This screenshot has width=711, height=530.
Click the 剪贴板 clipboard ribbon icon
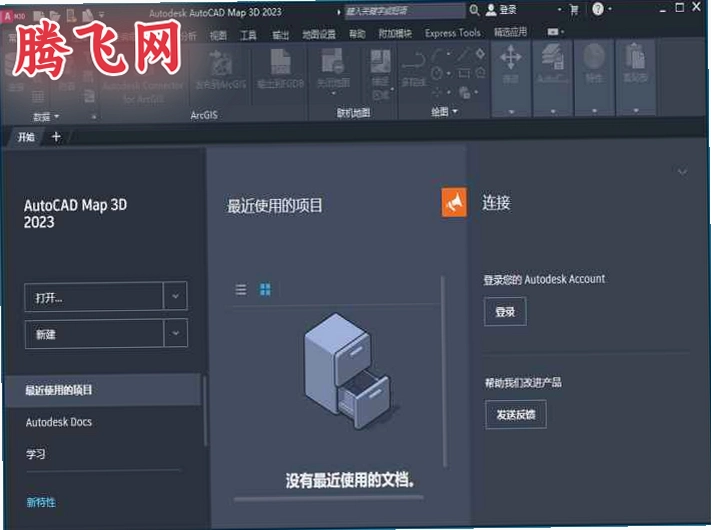[x=635, y=58]
